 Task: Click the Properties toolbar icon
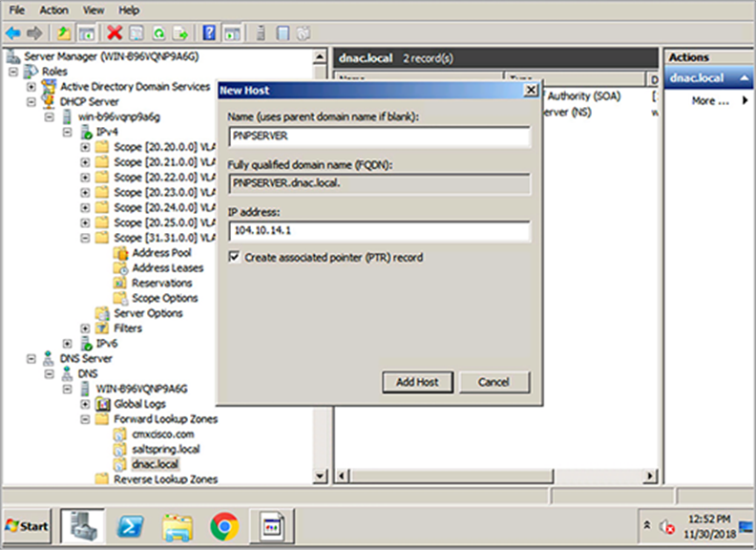136,33
